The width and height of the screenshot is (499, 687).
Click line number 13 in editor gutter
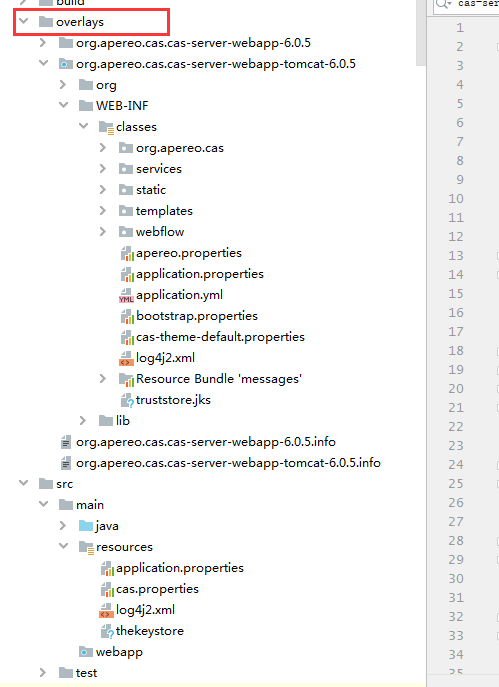[456, 255]
